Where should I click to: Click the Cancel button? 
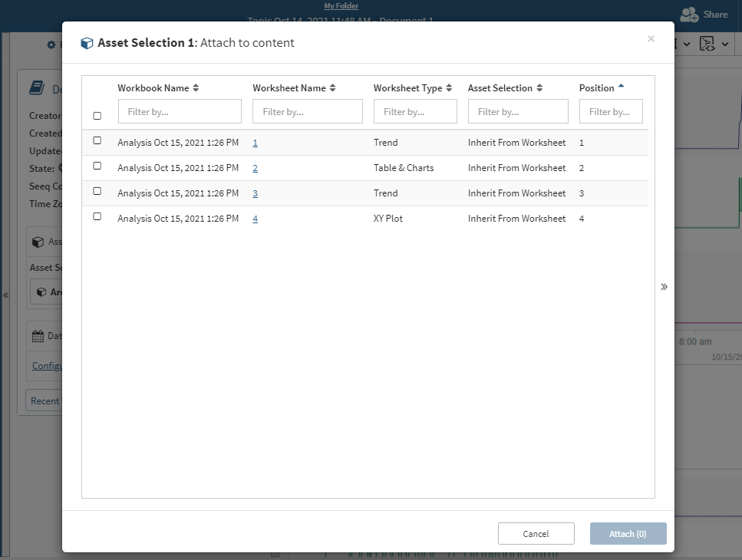(536, 533)
